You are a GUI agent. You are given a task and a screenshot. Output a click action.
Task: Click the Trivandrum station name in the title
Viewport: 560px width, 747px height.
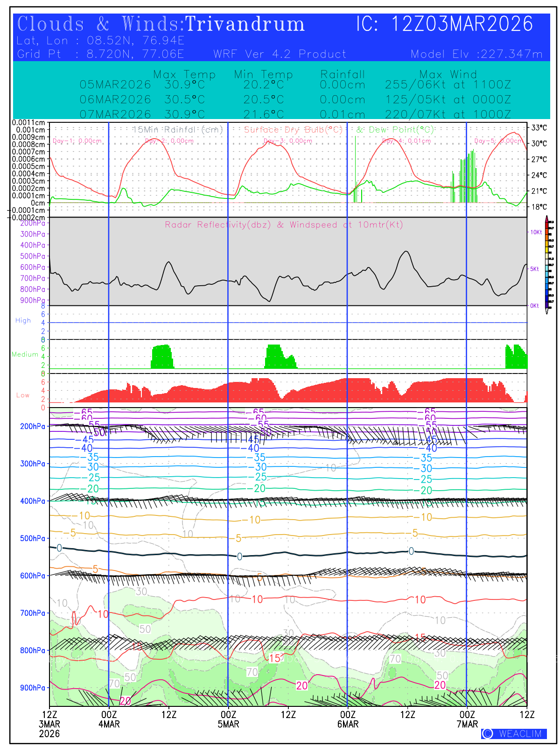point(245,24)
